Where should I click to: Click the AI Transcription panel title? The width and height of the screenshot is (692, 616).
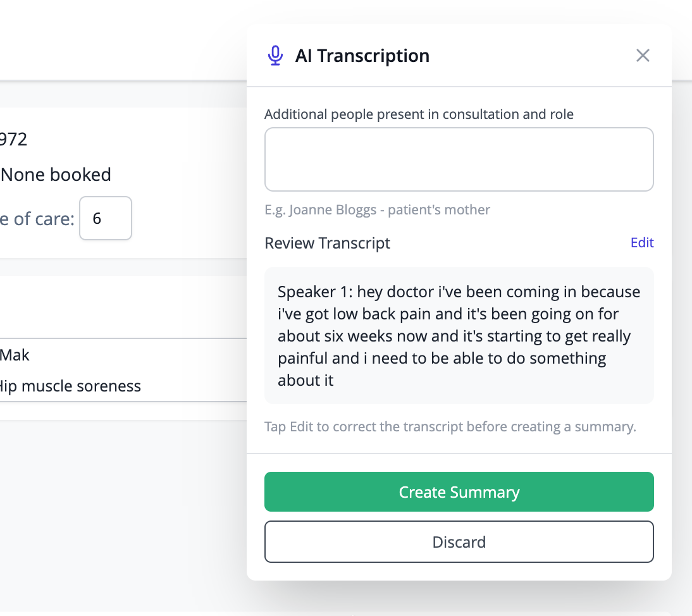(x=362, y=56)
